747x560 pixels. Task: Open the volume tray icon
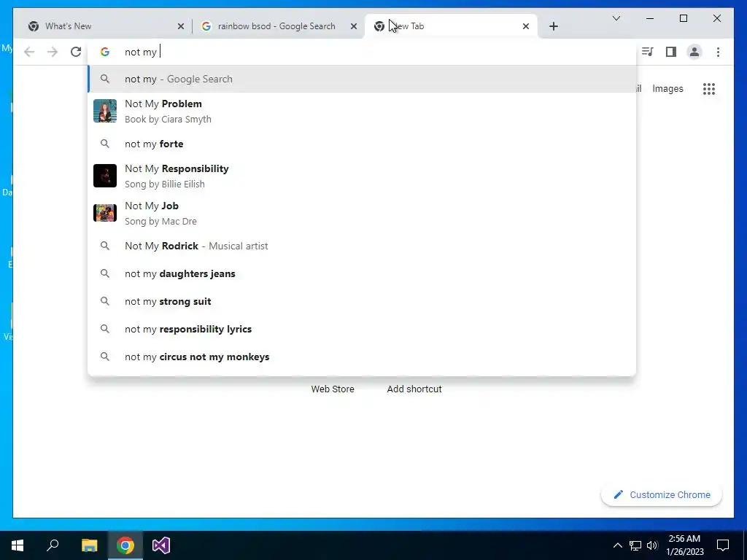click(652, 545)
